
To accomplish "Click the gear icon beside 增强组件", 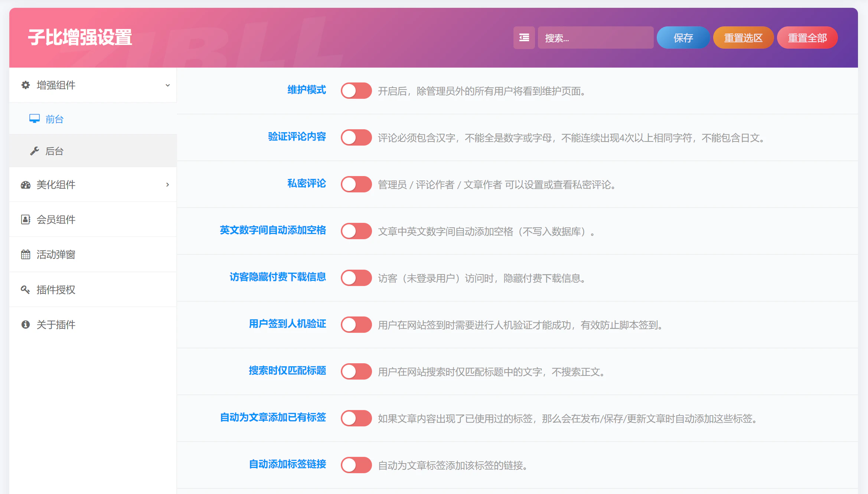I will [25, 85].
